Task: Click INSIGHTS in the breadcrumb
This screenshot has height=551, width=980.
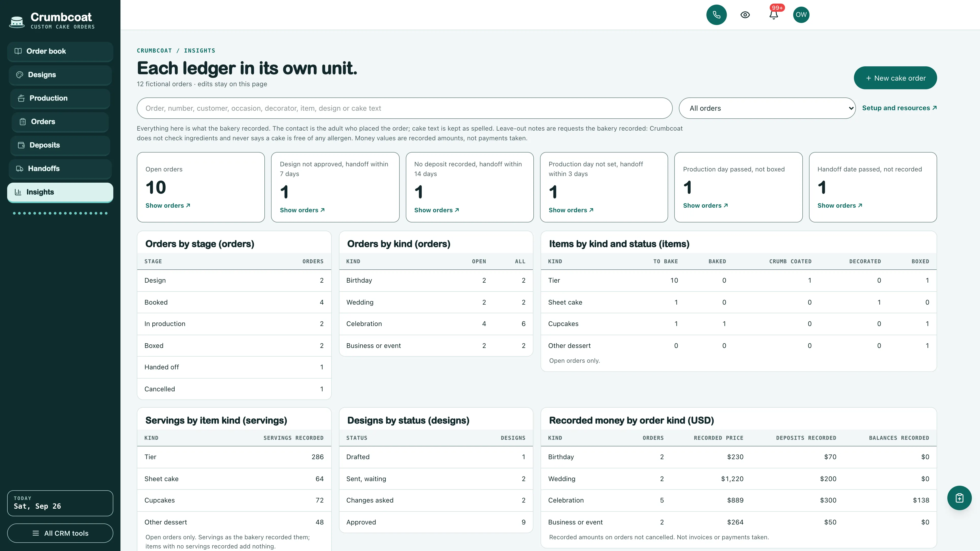Action: point(199,51)
